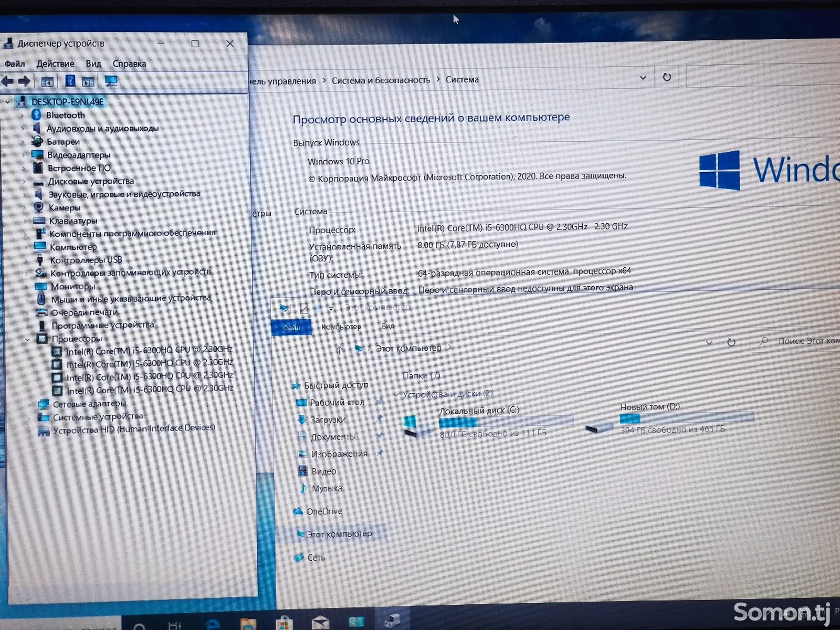Click the taskbar search icon
This screenshot has width=840, height=630.
coord(140,626)
